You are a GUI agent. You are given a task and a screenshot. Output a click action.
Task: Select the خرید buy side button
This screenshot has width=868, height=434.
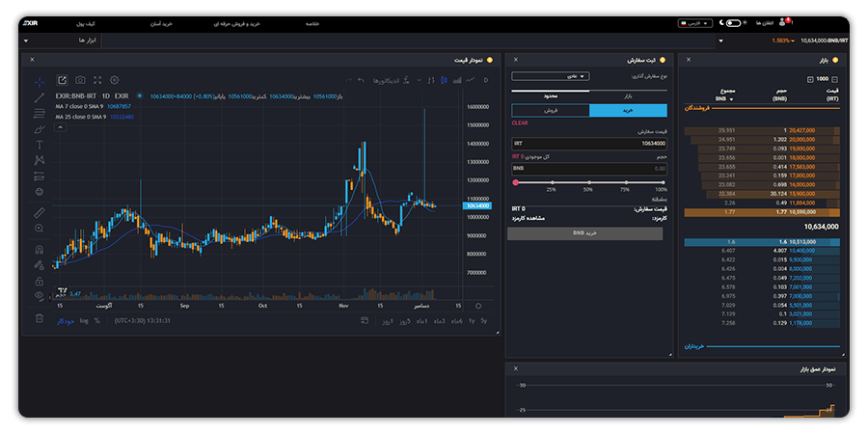point(628,111)
